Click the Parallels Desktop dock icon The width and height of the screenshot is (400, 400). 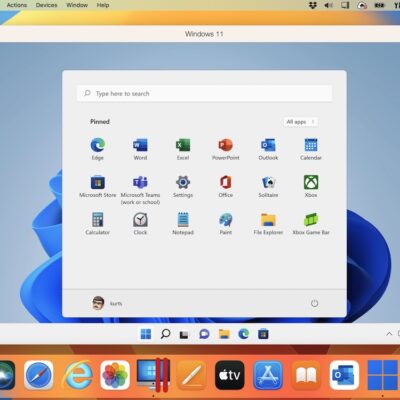153,374
